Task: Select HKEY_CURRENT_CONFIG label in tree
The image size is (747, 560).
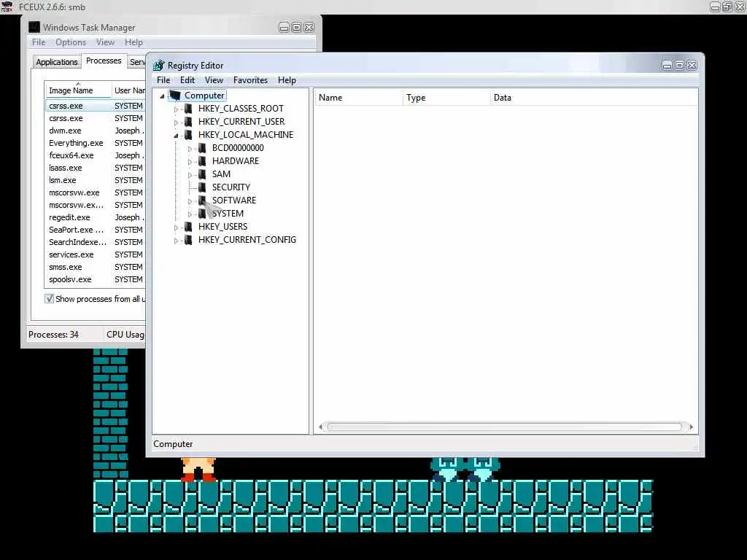Action: tap(247, 239)
